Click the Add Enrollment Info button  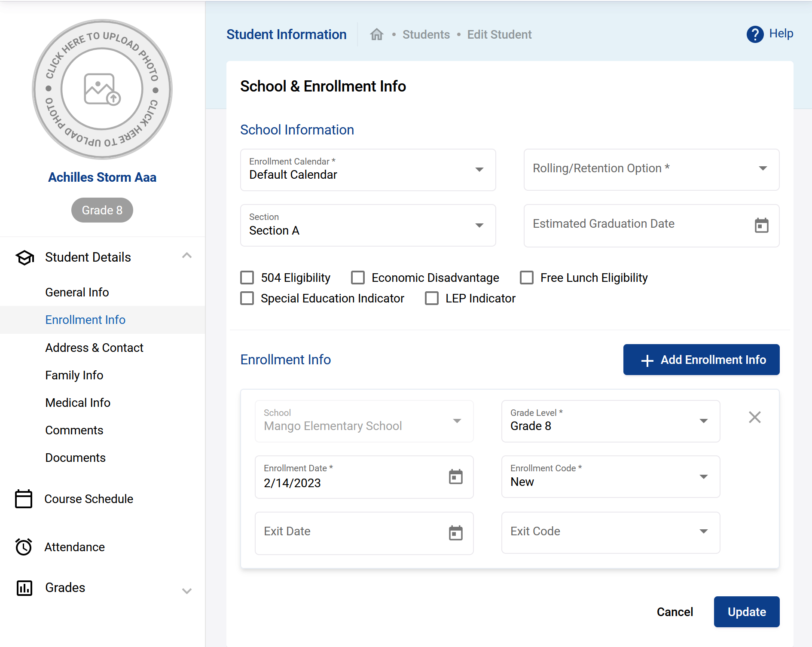pyautogui.click(x=701, y=360)
